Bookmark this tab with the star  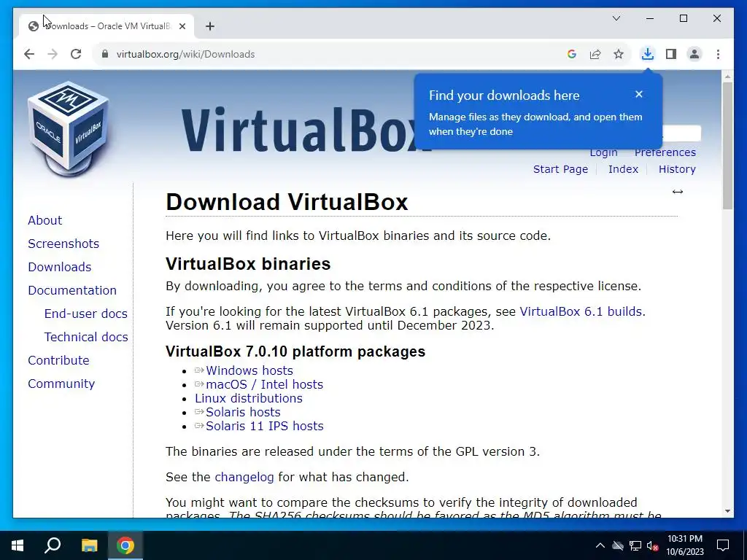click(619, 54)
